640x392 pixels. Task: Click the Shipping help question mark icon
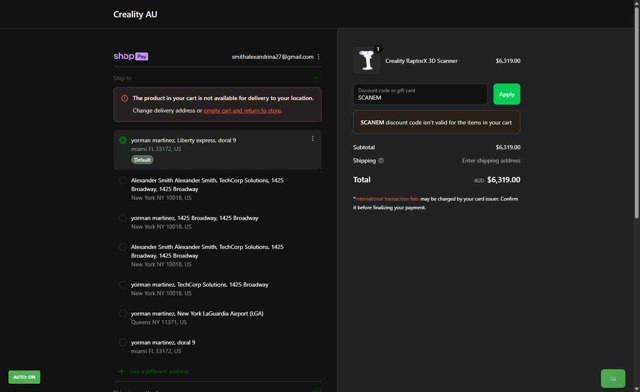tap(381, 160)
